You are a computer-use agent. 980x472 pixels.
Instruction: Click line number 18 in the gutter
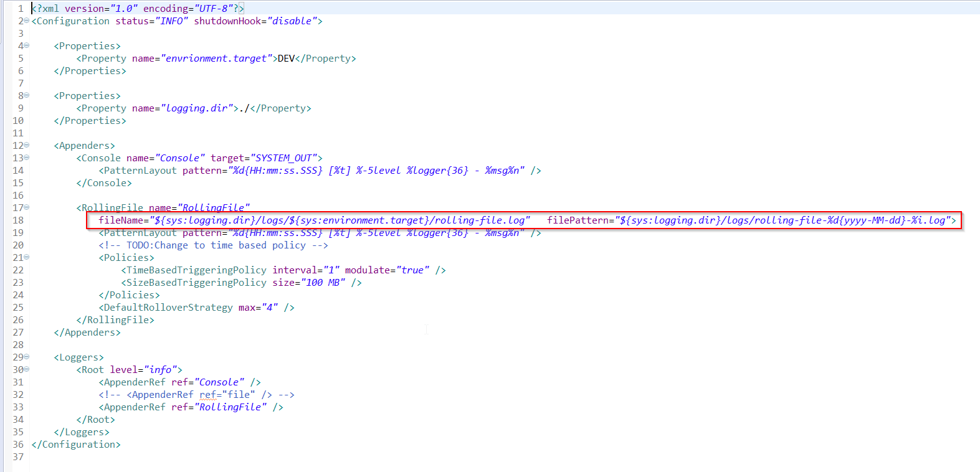[18, 220]
